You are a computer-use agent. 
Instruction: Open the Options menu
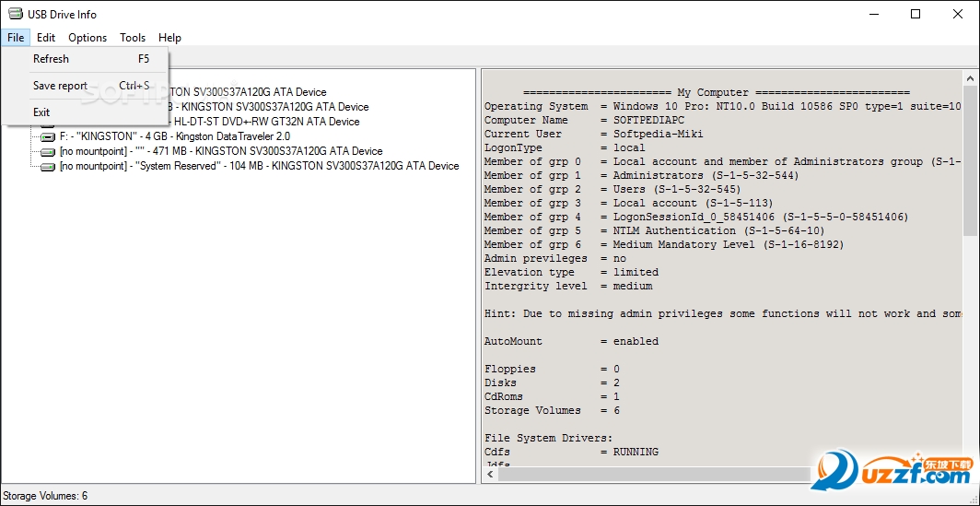point(87,38)
